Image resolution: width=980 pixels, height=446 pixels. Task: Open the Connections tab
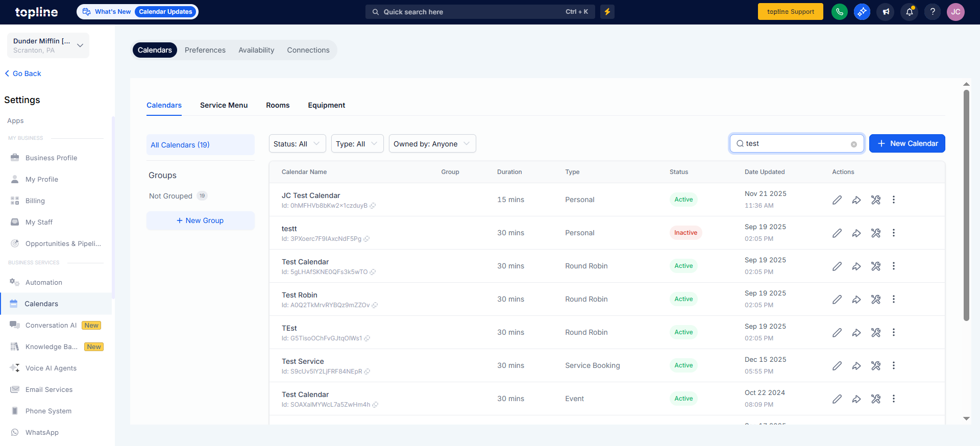(x=308, y=50)
